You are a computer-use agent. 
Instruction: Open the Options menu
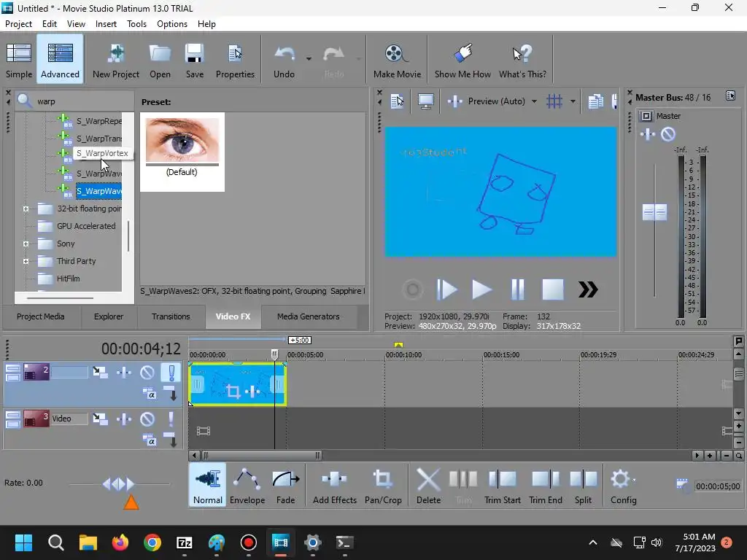pos(172,24)
